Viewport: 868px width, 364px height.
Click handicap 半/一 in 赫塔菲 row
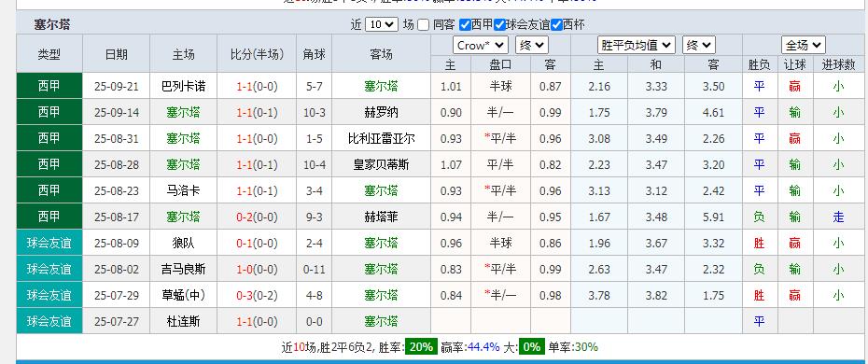500,217
